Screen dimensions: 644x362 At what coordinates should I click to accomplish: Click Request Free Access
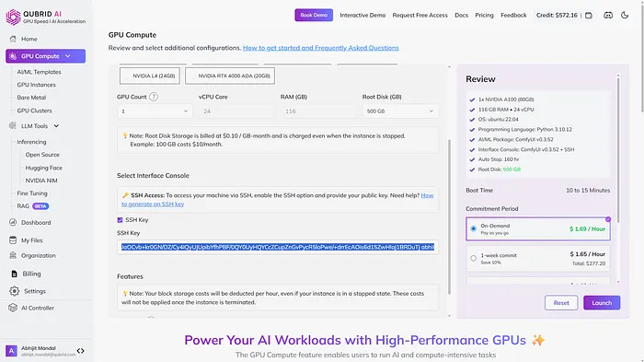point(420,16)
